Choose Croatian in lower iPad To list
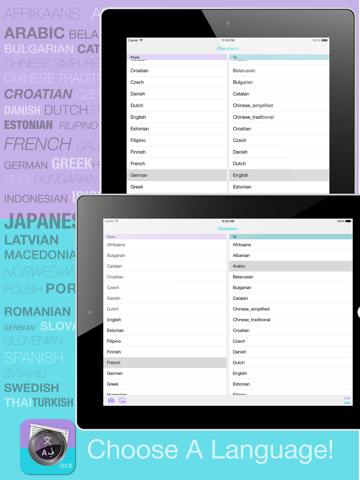Viewport: 360px width, 480px height. (291, 331)
